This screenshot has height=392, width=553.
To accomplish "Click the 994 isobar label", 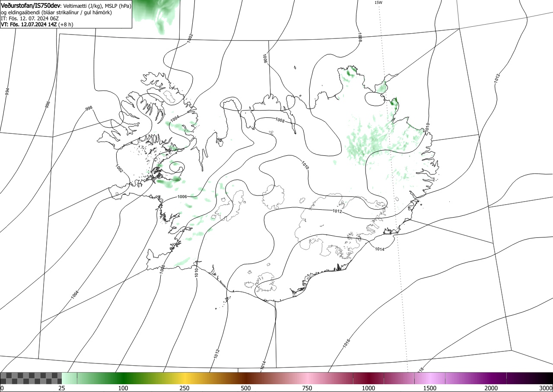I will (7, 92).
